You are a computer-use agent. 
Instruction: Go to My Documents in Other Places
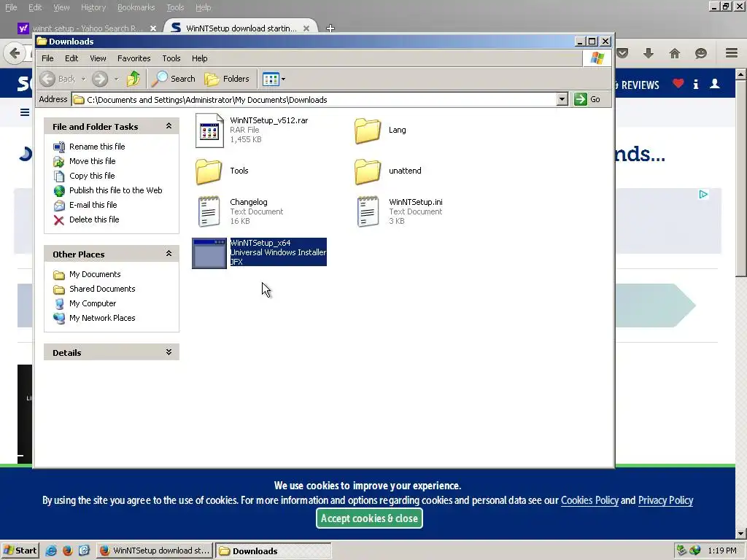95,274
